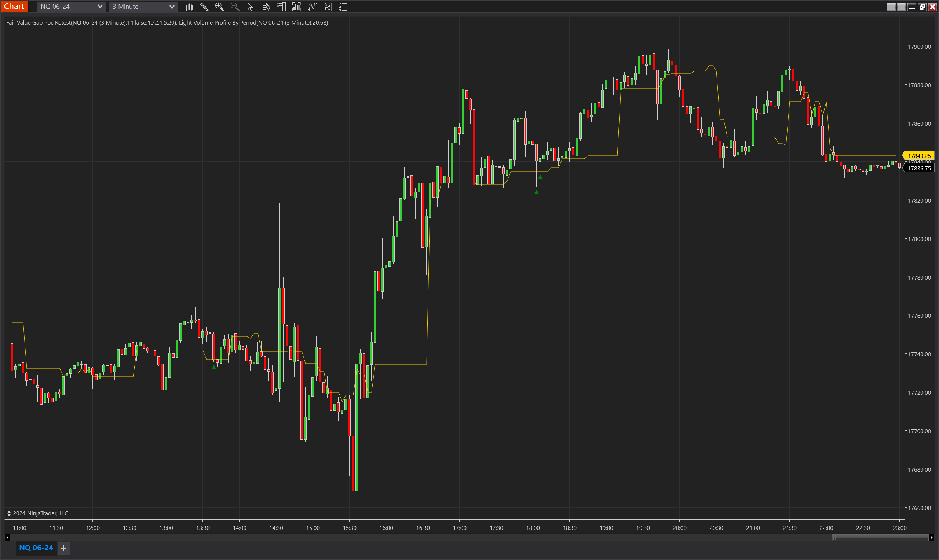Open the strategy performance calculator icon

[x=327, y=7]
